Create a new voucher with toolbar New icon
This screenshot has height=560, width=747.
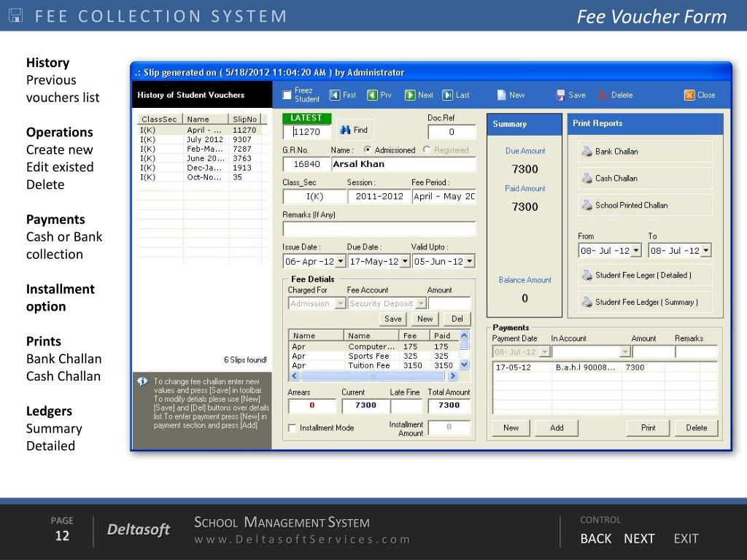[x=502, y=95]
